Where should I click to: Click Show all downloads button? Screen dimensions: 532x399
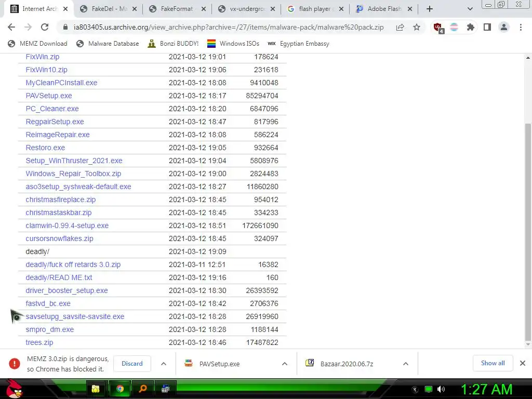(x=493, y=363)
